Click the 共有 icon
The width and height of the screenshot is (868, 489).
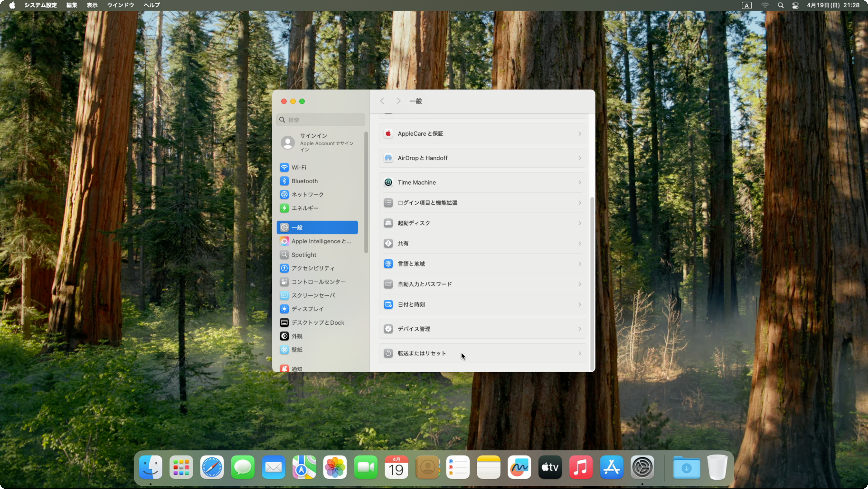click(388, 243)
